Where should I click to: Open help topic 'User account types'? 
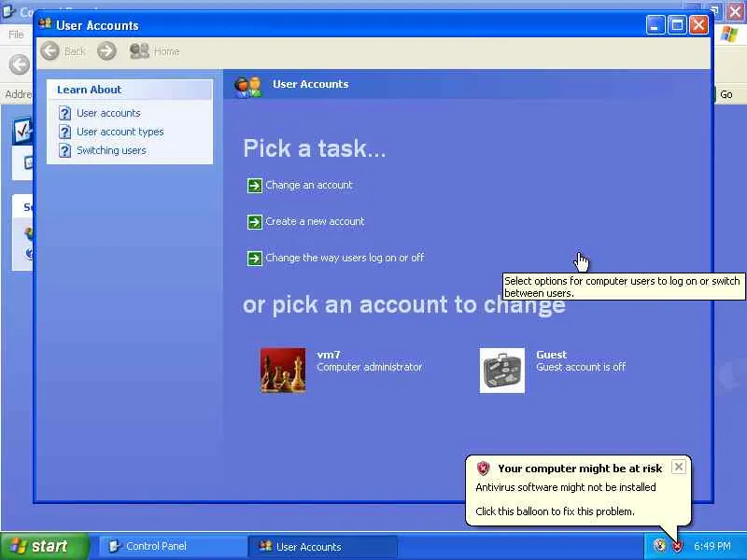(120, 132)
